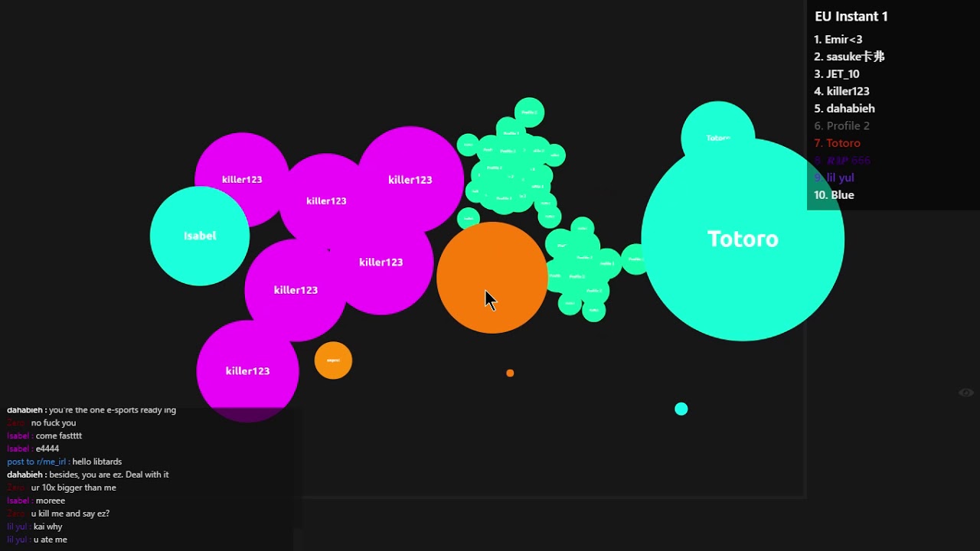Toggle the eye spectate icon
Viewport: 980px width, 551px height.
[966, 393]
